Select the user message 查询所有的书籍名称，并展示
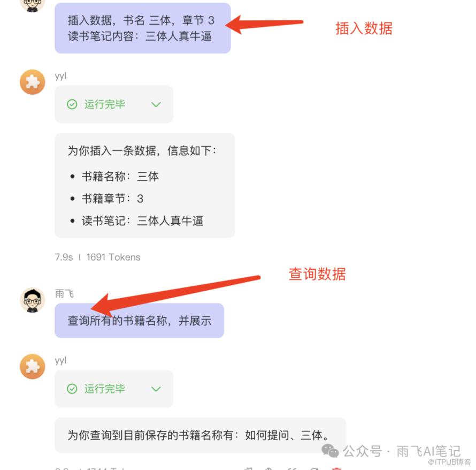The width and height of the screenshot is (476, 470). coord(140,321)
